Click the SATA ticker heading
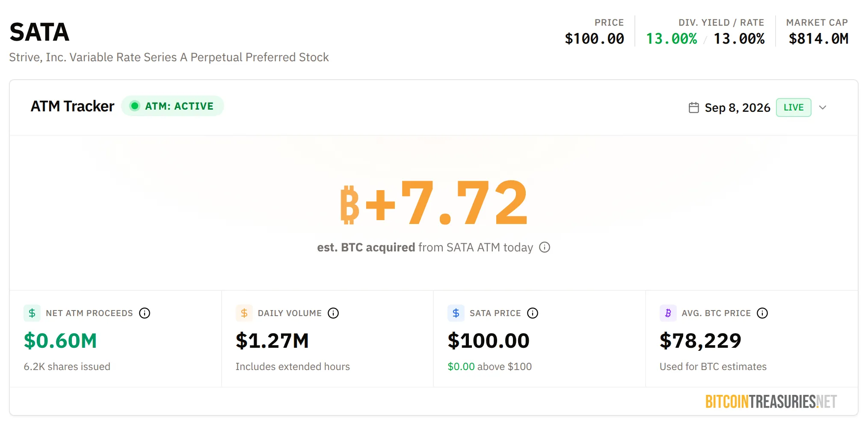The width and height of the screenshot is (868, 427). (x=39, y=32)
